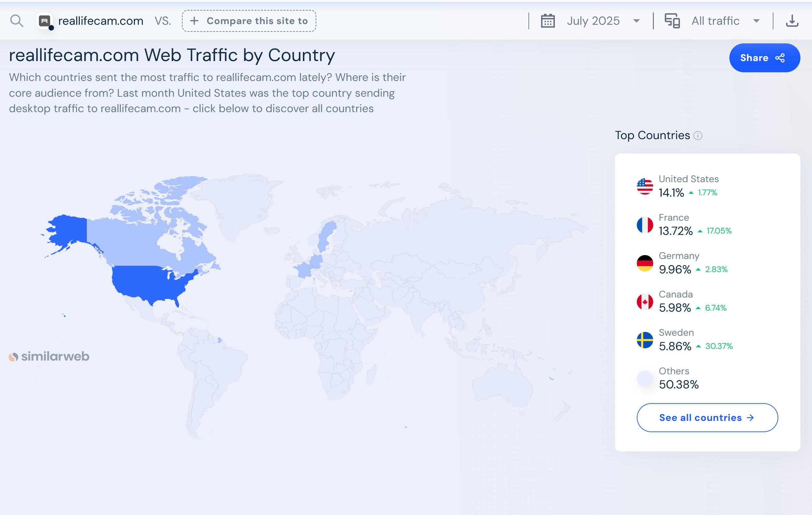Click the United States on the map
The image size is (812, 515).
(x=149, y=282)
